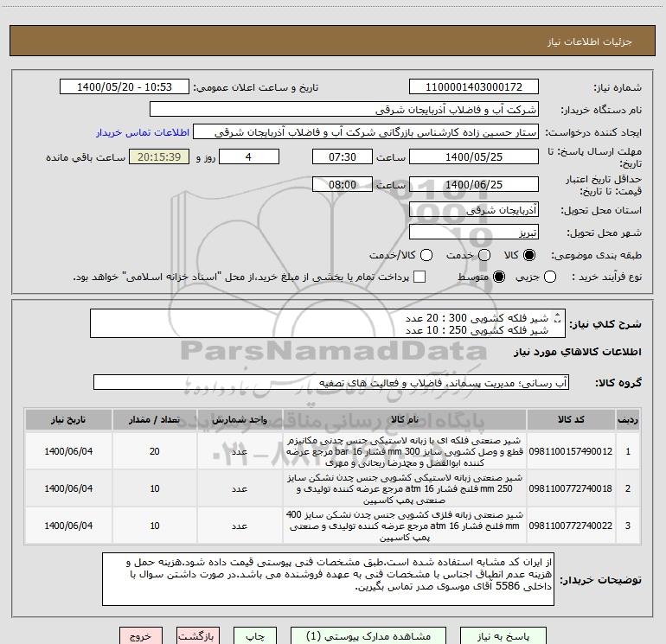Toggle the اسناد خزانه اسلامی payment checkbox

419,277
